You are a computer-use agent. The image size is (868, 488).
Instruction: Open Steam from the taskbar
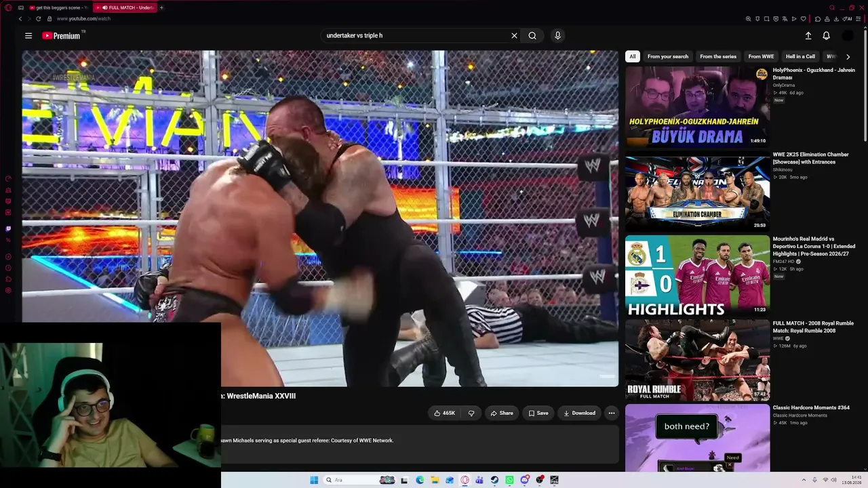point(494,480)
